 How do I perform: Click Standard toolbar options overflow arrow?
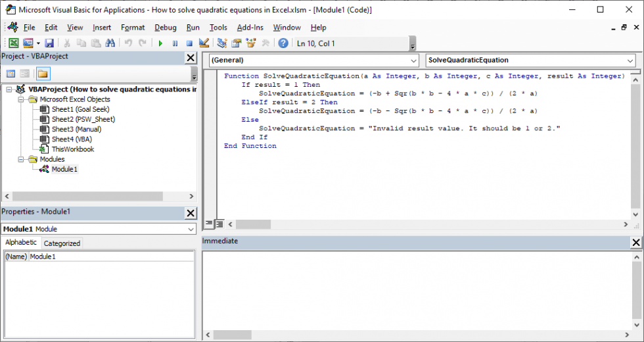pyautogui.click(x=413, y=45)
